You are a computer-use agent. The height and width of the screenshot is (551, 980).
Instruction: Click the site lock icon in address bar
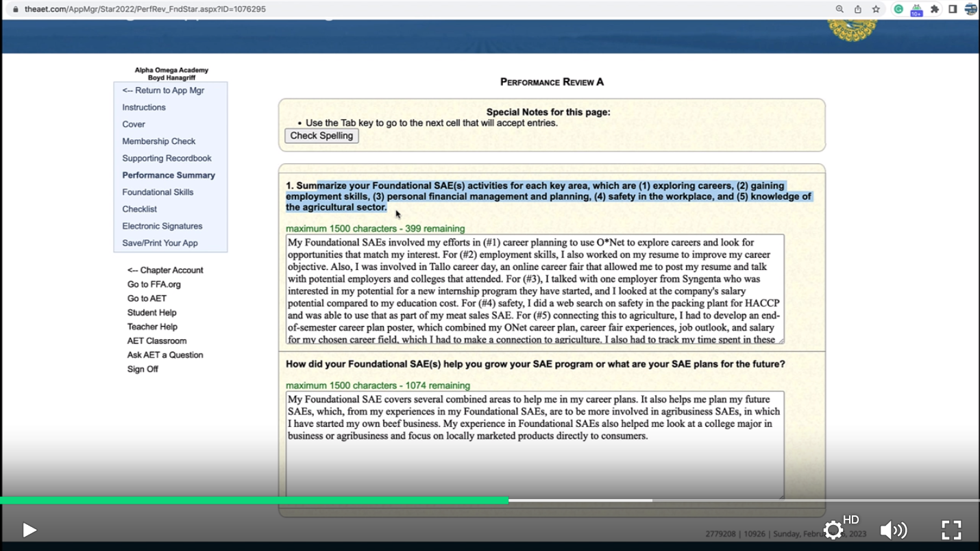click(16, 9)
